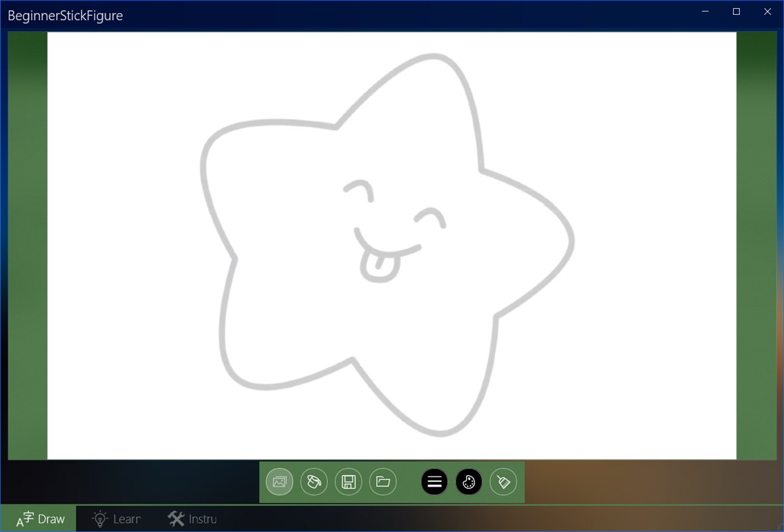Click the A character icon on the Draw tab
Viewport: 784px width, 532px height.
click(25, 518)
